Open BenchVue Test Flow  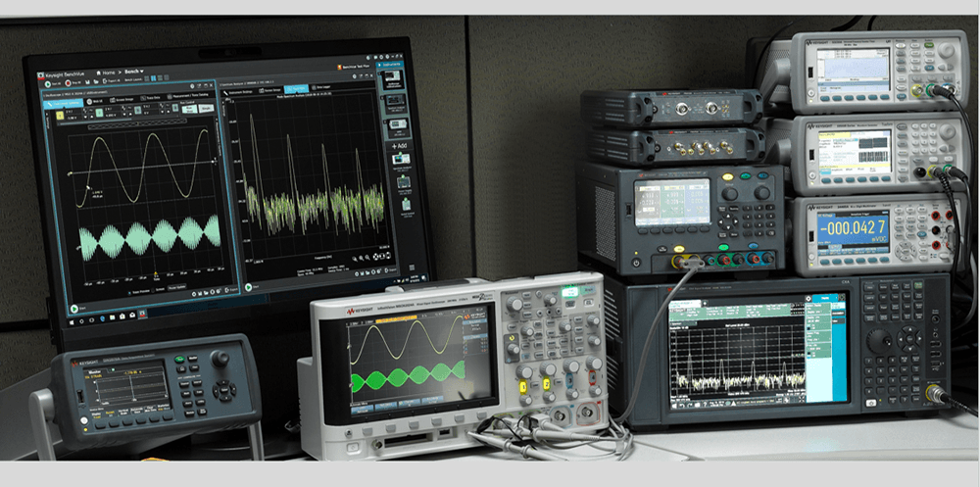[353, 67]
